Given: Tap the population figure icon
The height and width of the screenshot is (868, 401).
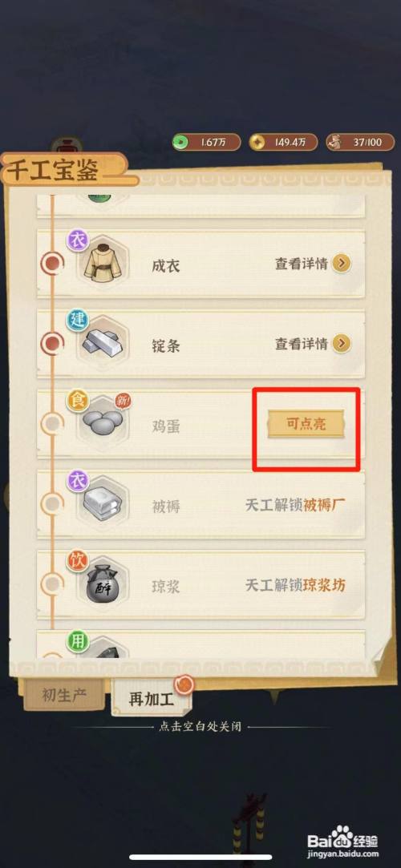Looking at the screenshot, I should (x=334, y=143).
